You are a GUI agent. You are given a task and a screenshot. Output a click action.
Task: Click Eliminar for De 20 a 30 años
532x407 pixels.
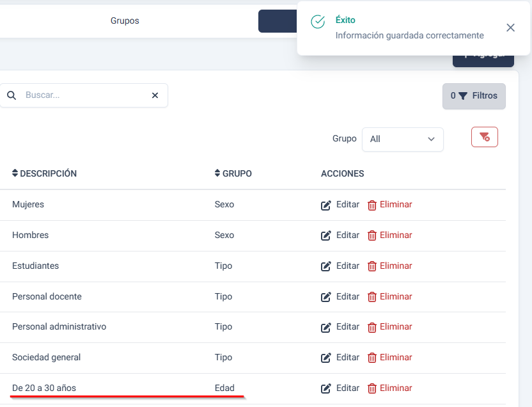click(x=395, y=388)
